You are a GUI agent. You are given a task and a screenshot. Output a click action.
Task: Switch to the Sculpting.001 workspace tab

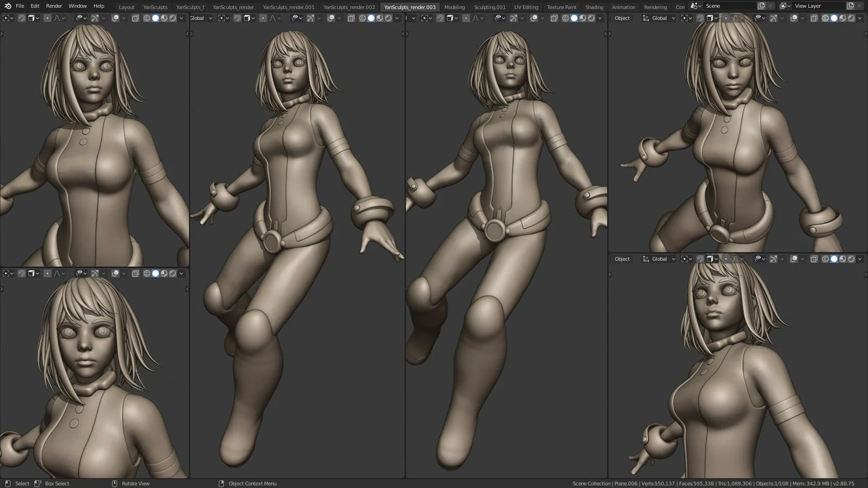489,7
